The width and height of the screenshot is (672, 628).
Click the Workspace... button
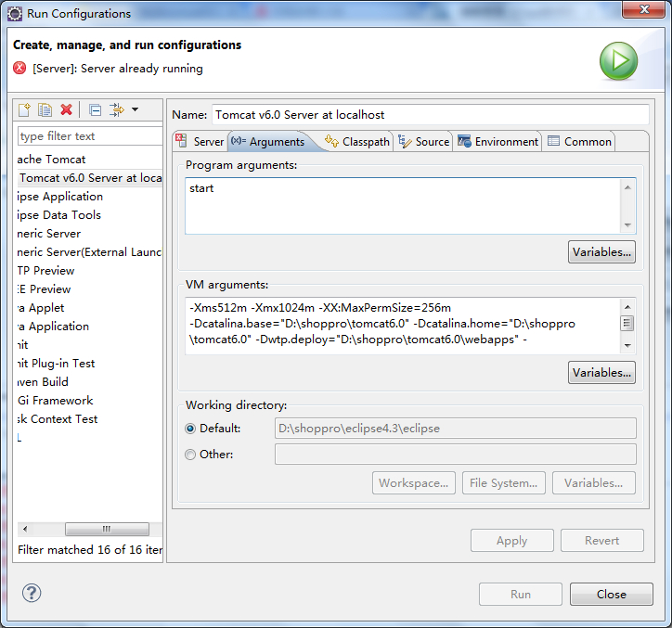pyautogui.click(x=414, y=482)
